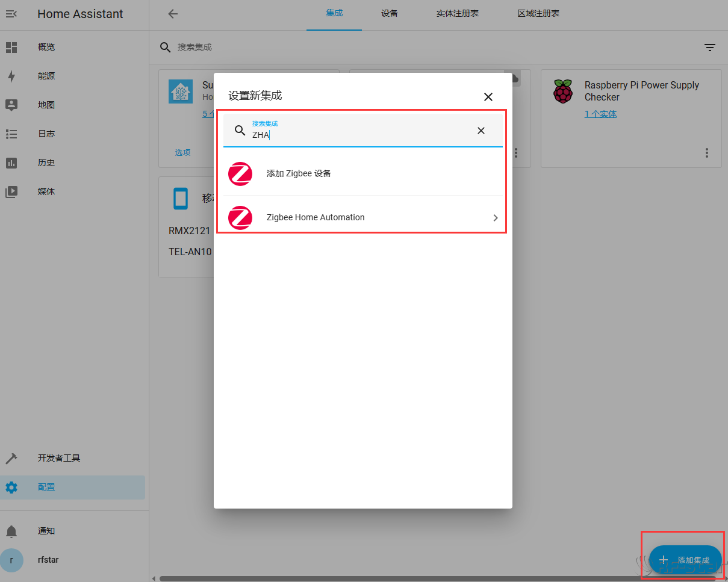Go back with the arrow icon
728x582 pixels.
point(173,14)
